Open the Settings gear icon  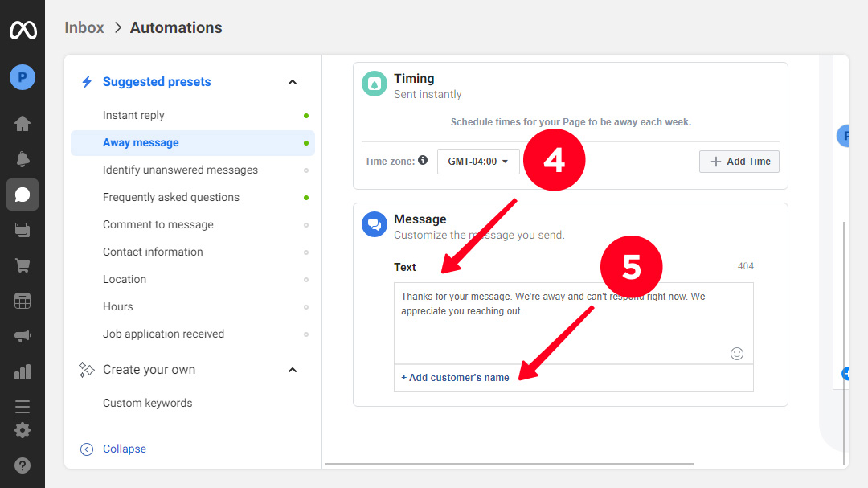[23, 430]
